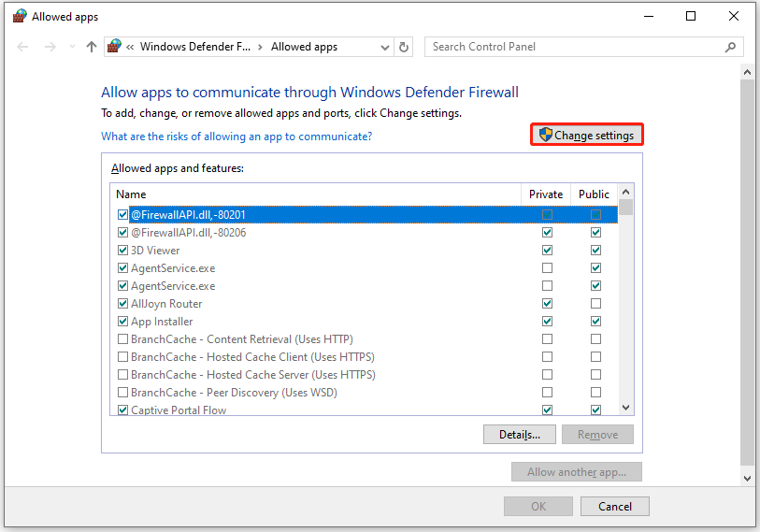Enable Public checkbox for AllJoyn Router
The width and height of the screenshot is (760, 532).
click(x=595, y=304)
